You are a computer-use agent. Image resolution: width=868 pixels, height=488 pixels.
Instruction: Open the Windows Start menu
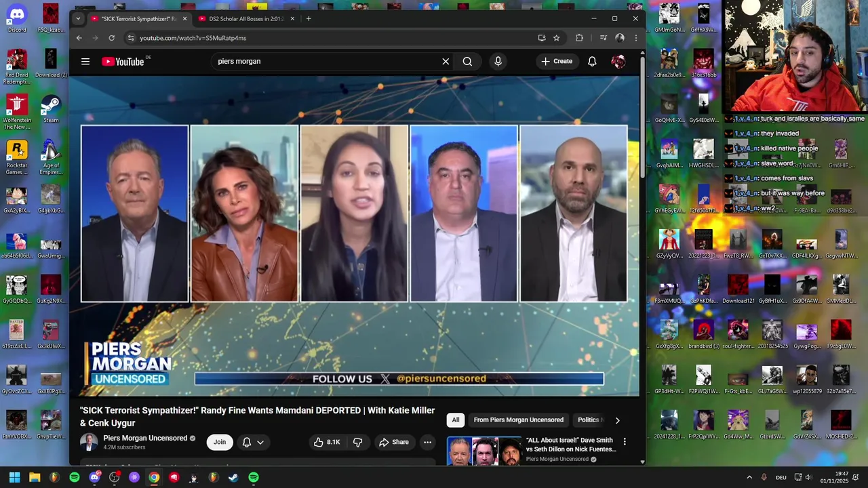coord(15,477)
